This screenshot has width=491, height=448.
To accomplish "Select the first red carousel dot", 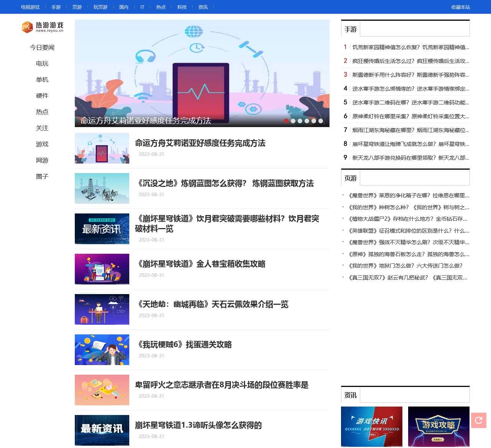I will (x=286, y=121).
